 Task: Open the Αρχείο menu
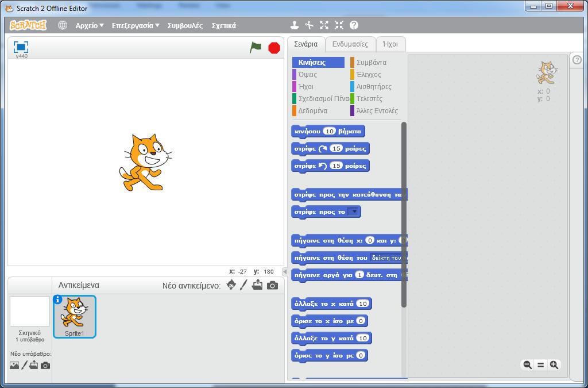point(90,25)
